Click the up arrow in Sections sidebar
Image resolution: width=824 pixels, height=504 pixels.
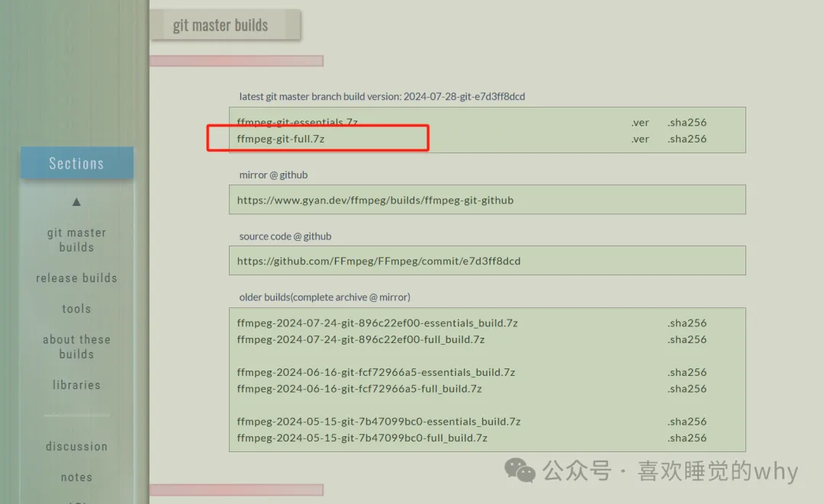click(x=76, y=202)
